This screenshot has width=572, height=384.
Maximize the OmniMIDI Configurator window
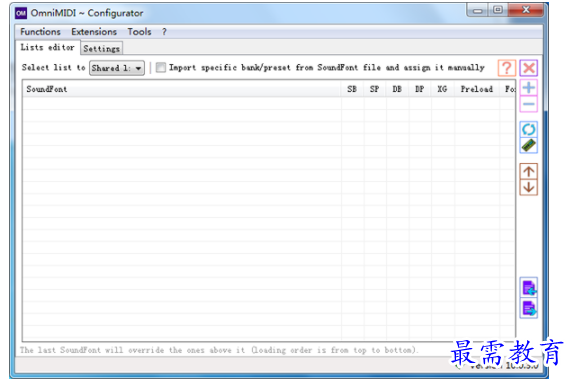498,10
